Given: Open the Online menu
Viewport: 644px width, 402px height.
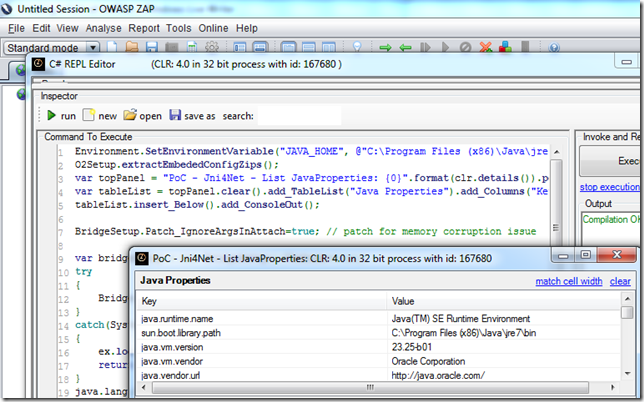Looking at the screenshot, I should click(x=214, y=28).
